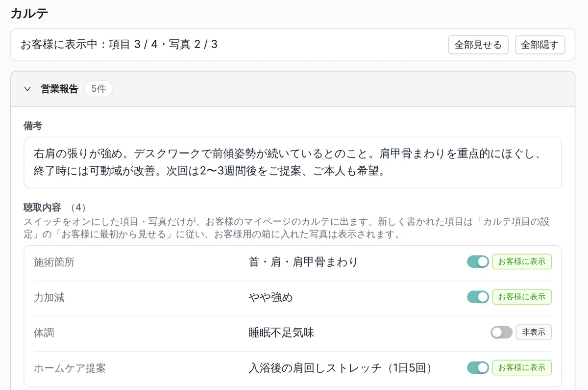This screenshot has width=588, height=390.
Task: Click the 全部隠す button
Action: [540, 45]
